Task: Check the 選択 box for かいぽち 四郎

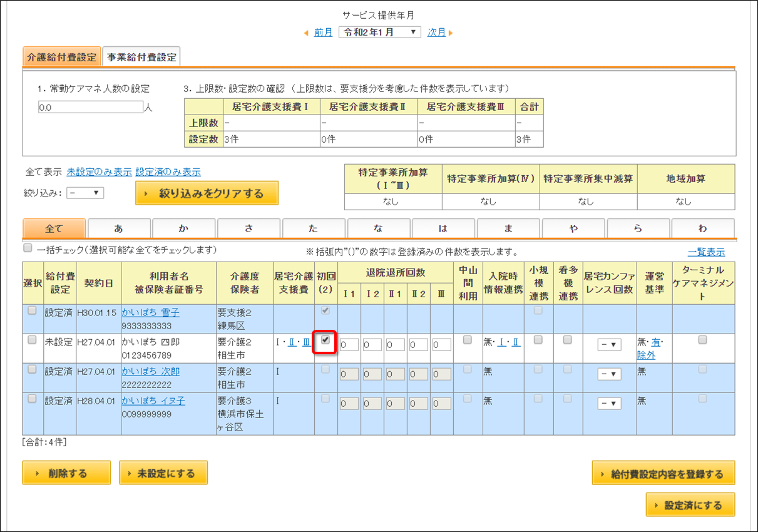Action: point(32,340)
